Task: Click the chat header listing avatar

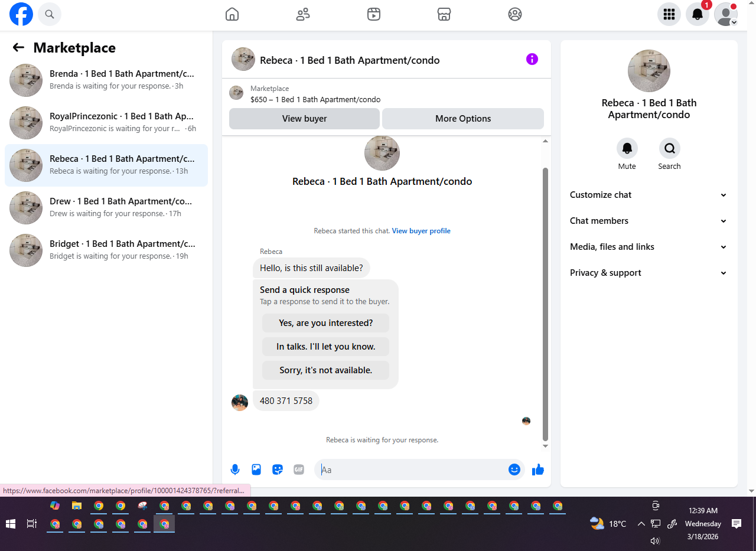Action: click(x=243, y=59)
